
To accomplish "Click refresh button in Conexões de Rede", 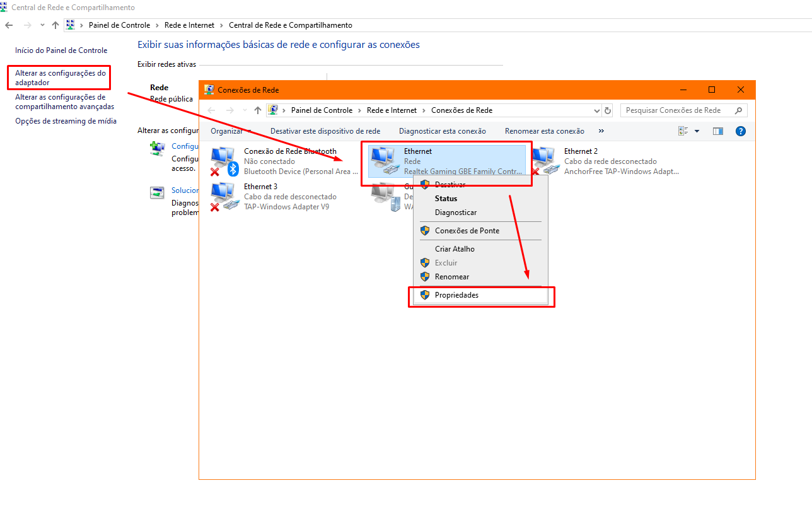I will pos(608,110).
